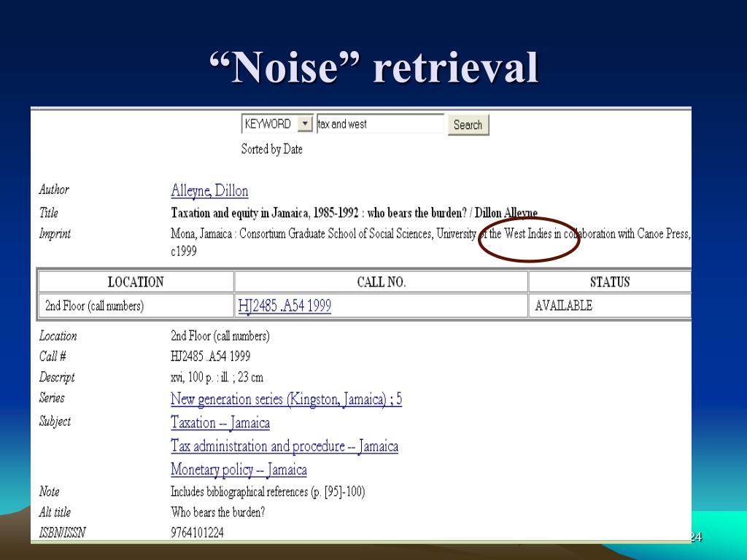This screenshot has width=747, height=560.
Task: Open call number link HJ2485 .A54 1999
Action: click(285, 306)
